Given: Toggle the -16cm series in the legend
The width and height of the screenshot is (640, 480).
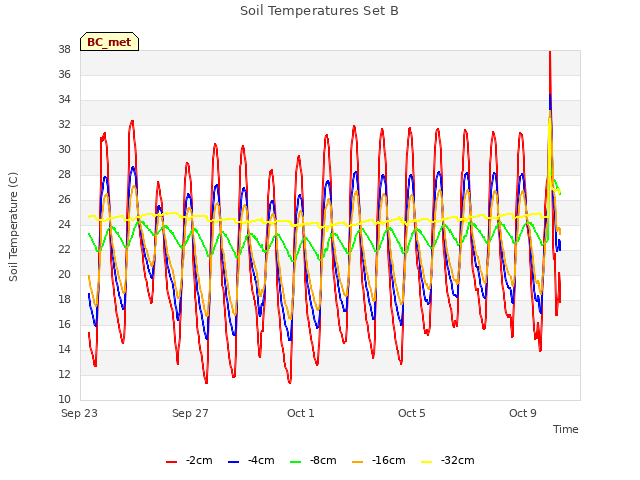Looking at the screenshot, I should [x=379, y=460].
